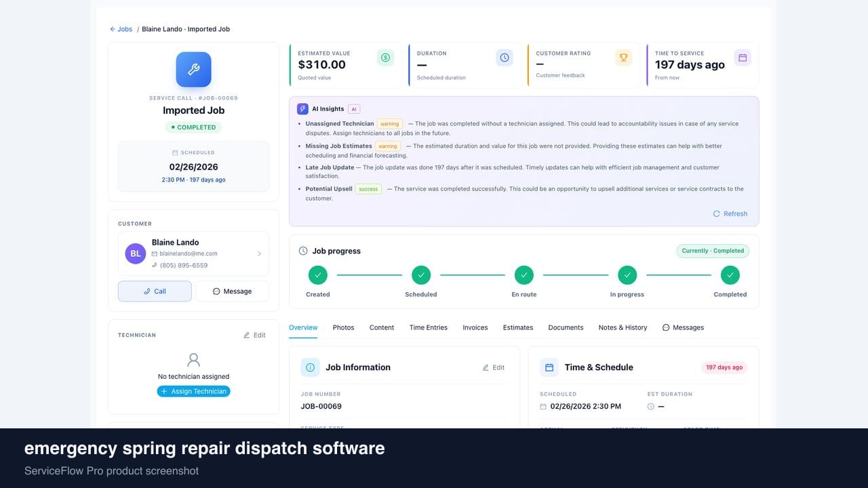Click the trophy icon in Customer Rating card
Image resolution: width=868 pixels, height=488 pixels.
[x=624, y=58]
